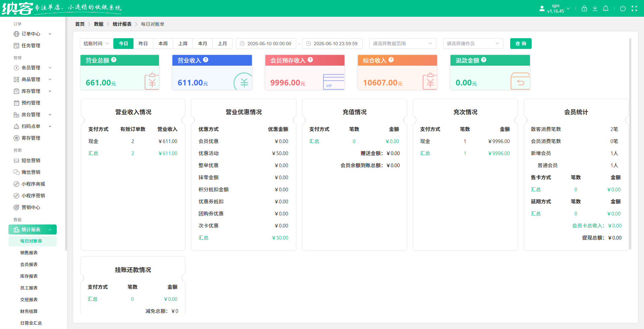Viewport: 644px width, 329px height.
Task: Click the user account icon in header
Action: click(x=542, y=8)
